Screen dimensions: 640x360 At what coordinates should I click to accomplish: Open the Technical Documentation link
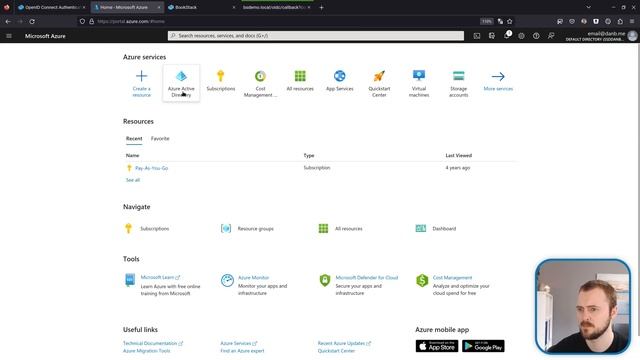tap(153, 343)
